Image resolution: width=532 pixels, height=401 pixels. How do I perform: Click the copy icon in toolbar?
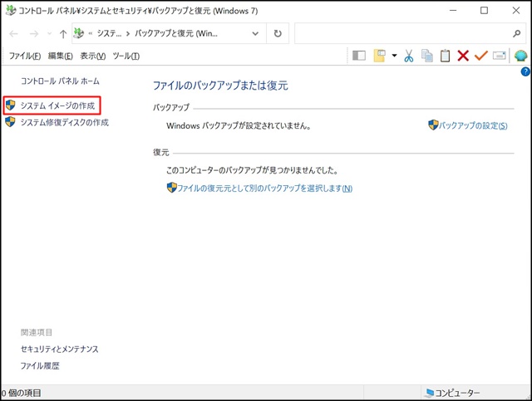pos(426,56)
